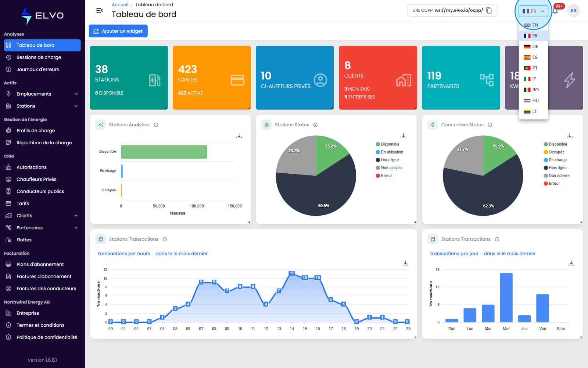
Task: Select EN language option
Action: (533, 25)
